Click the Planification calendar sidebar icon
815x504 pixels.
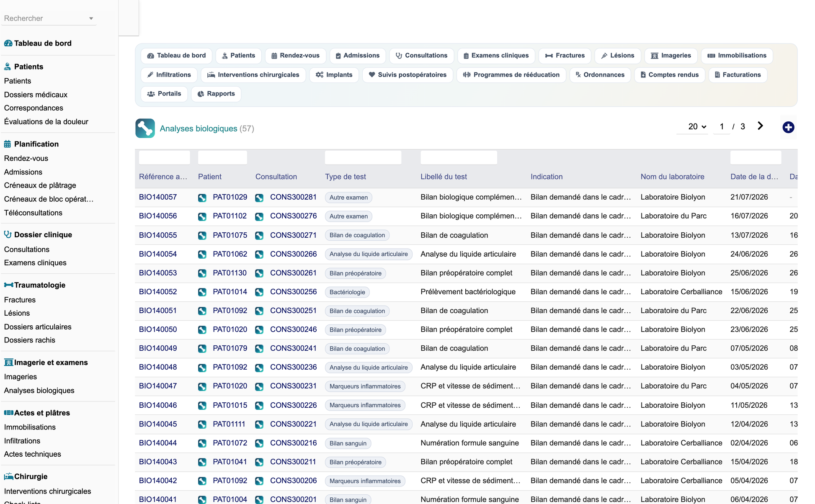(x=8, y=144)
